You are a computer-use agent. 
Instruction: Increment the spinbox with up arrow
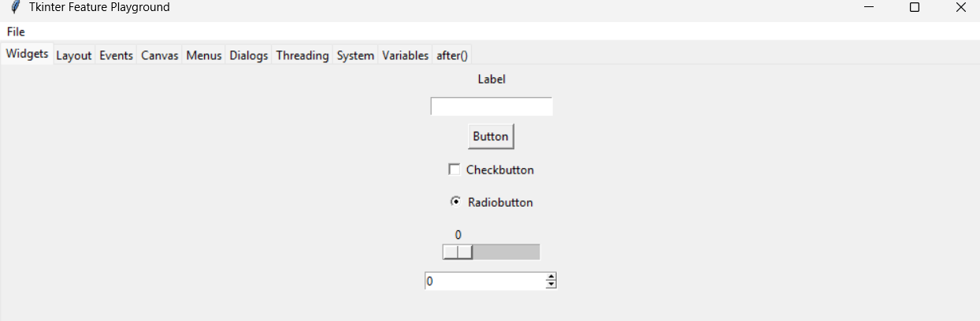pos(551,277)
